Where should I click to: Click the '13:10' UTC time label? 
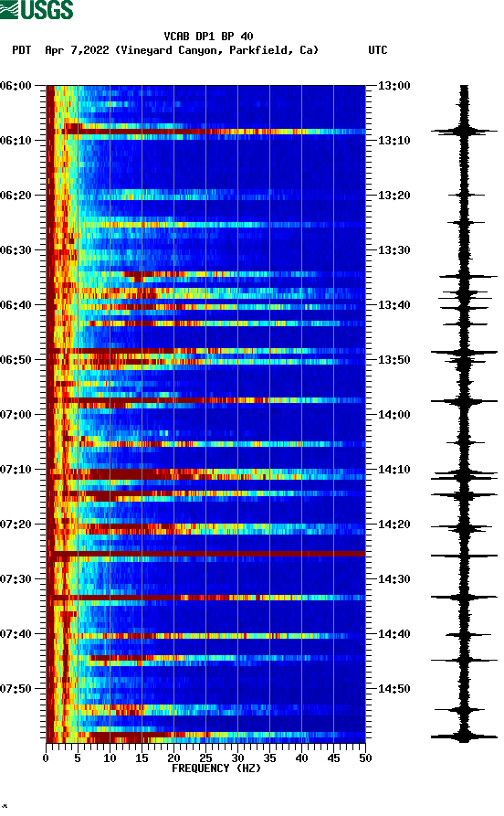coord(394,141)
